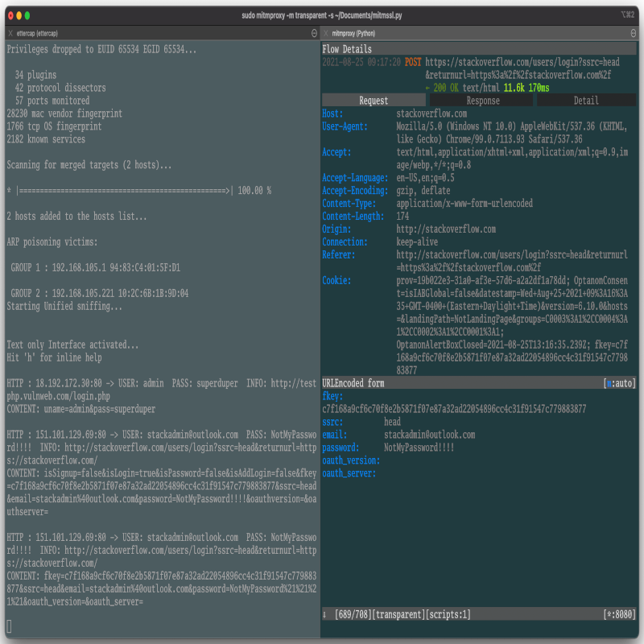Select the Accept-Encoding: header name
Screen dimensions: 644x644
[x=355, y=190]
